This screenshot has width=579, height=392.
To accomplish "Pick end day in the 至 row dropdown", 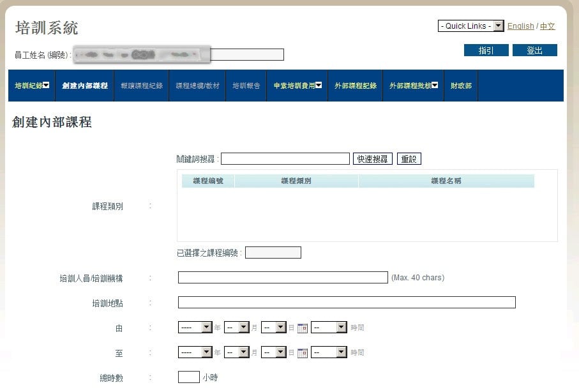I will (x=274, y=352).
